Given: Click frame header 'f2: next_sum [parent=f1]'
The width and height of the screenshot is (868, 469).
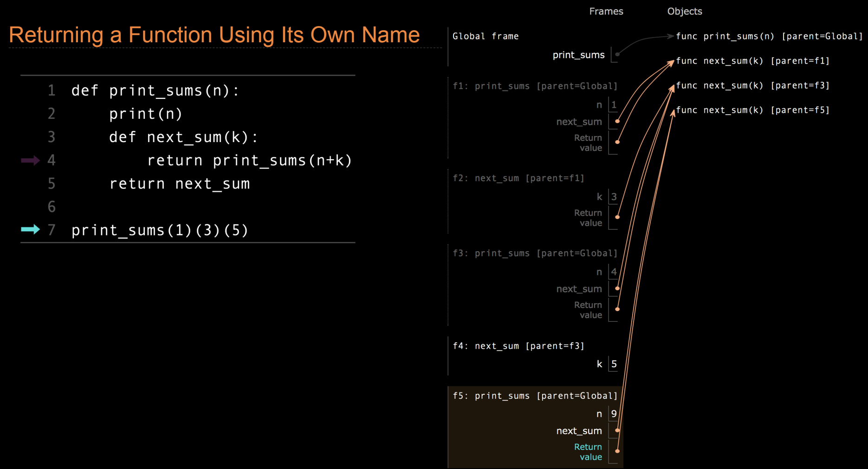Looking at the screenshot, I should [518, 178].
